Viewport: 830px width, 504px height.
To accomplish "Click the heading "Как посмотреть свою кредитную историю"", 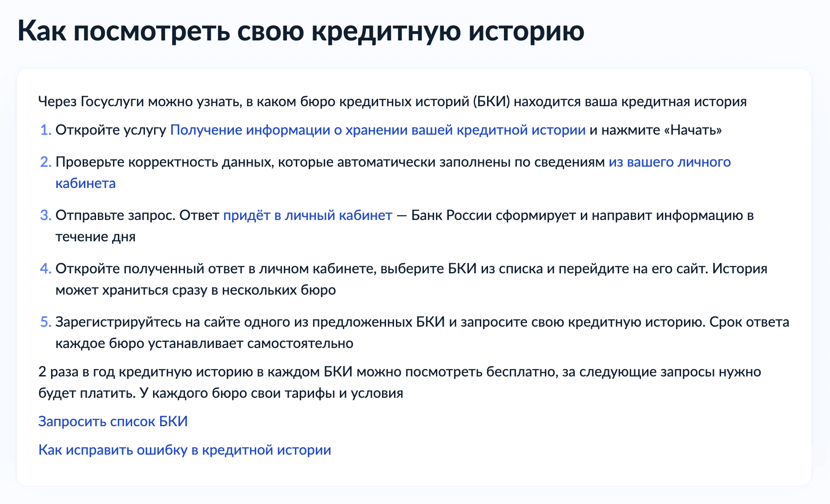I will [301, 31].
